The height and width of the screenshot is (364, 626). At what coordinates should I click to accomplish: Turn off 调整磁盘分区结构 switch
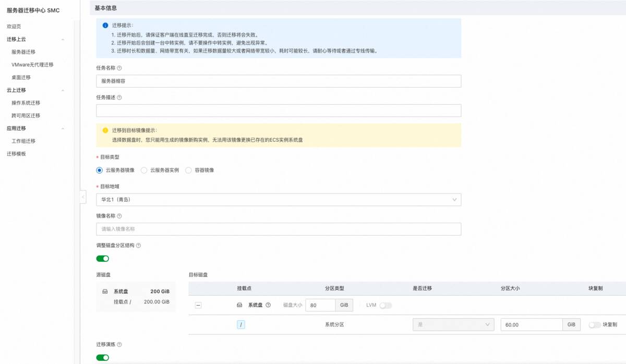click(103, 259)
